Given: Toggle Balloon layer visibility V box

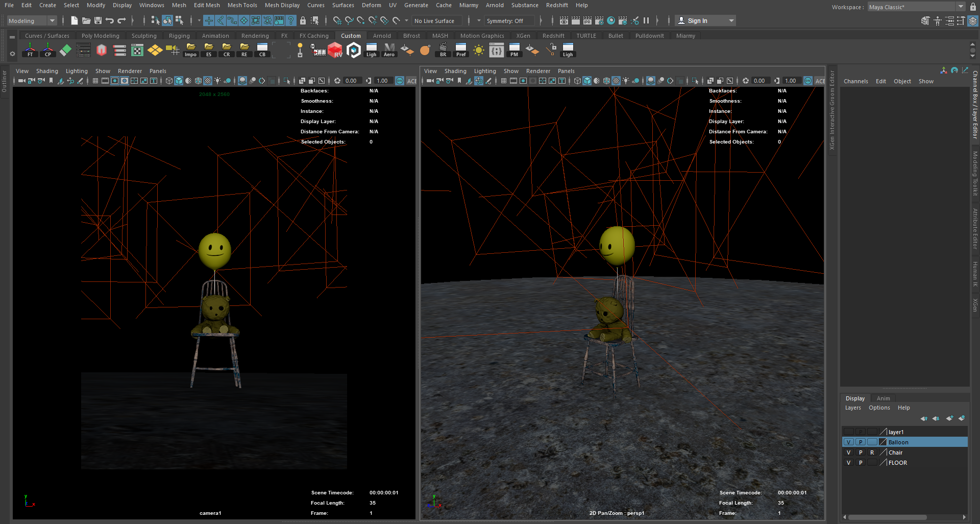Looking at the screenshot, I should tap(848, 442).
